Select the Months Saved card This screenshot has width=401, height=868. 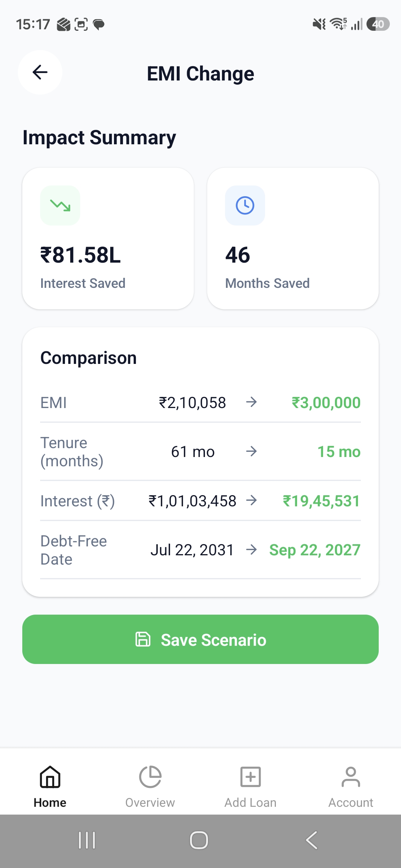pyautogui.click(x=293, y=239)
